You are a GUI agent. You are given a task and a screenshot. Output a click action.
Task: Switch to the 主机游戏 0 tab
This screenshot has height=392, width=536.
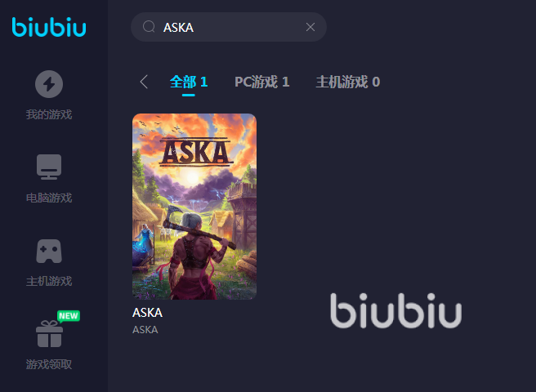(x=347, y=82)
